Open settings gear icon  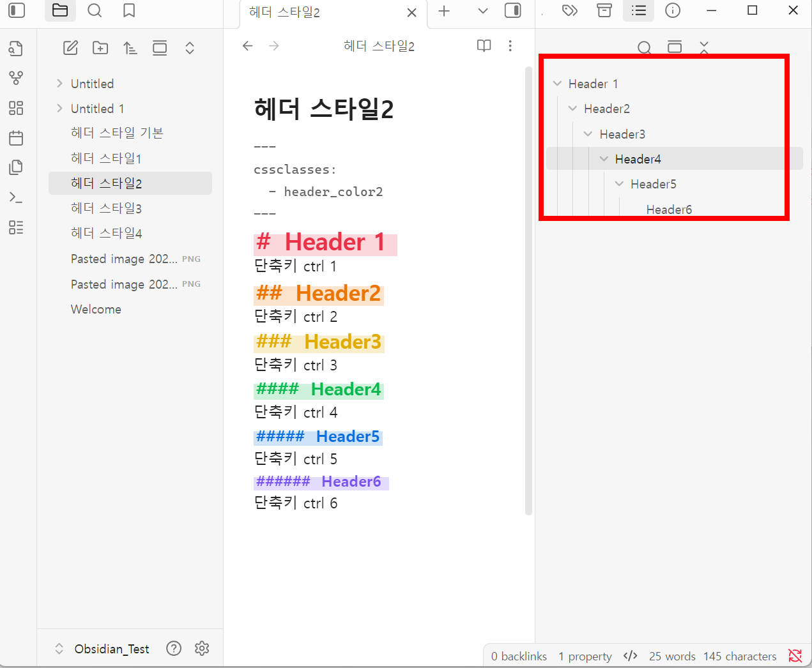tap(202, 649)
